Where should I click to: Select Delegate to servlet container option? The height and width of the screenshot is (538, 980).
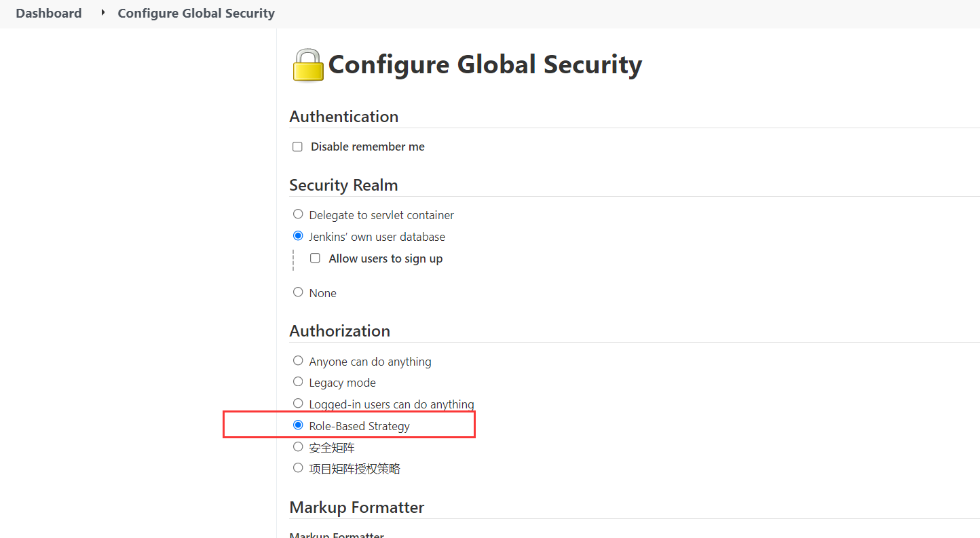(x=298, y=214)
